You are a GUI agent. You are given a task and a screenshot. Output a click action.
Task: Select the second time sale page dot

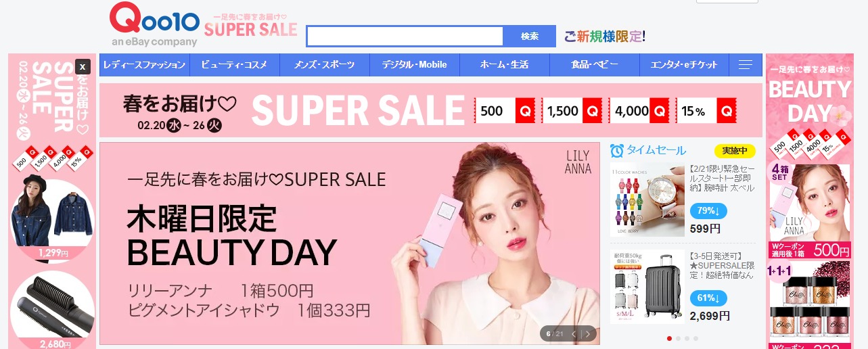click(x=678, y=338)
